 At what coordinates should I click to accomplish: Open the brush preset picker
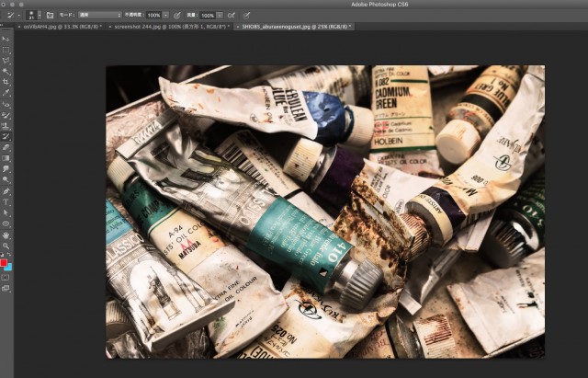(31, 16)
